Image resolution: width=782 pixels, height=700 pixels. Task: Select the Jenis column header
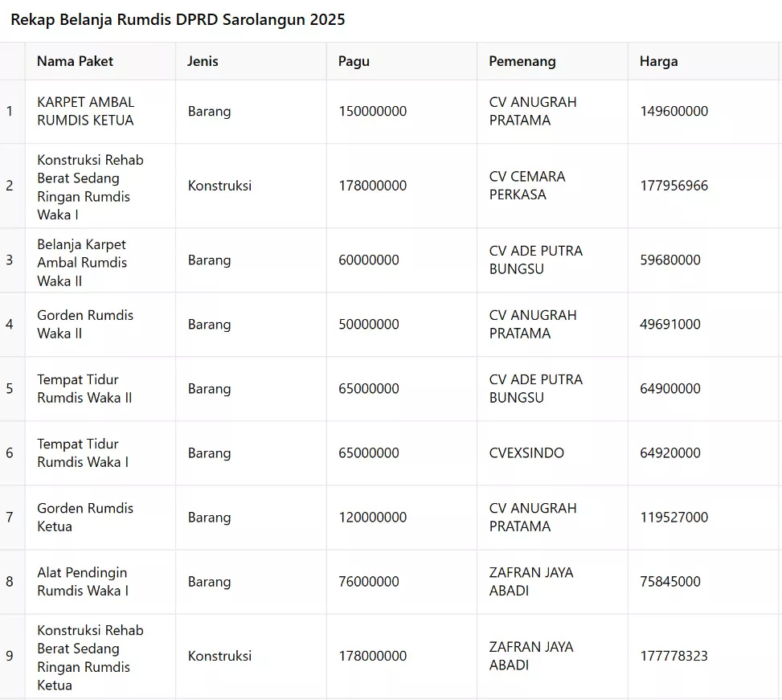(x=203, y=61)
